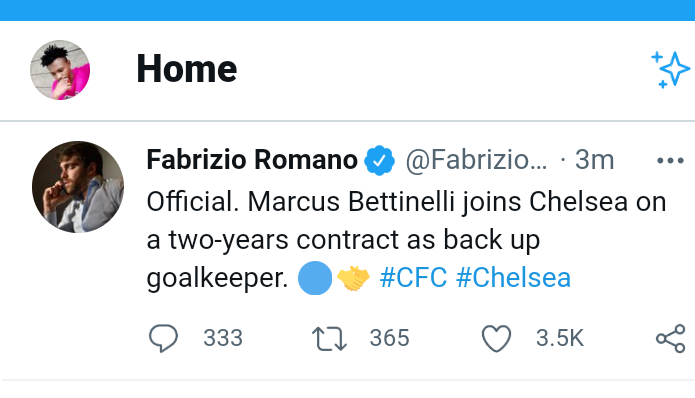Click the blue verified badge
This screenshot has height=398, width=695.
pyautogui.click(x=379, y=160)
